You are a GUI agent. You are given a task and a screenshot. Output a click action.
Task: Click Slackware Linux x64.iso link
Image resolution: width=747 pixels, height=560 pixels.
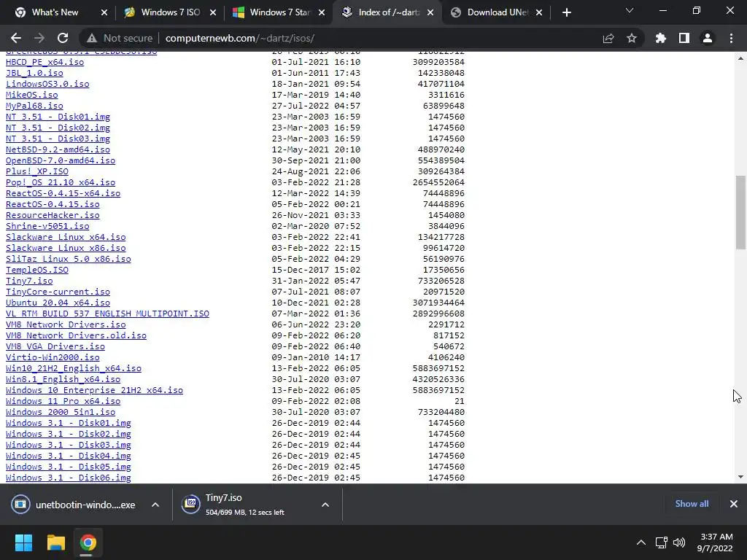pos(66,237)
